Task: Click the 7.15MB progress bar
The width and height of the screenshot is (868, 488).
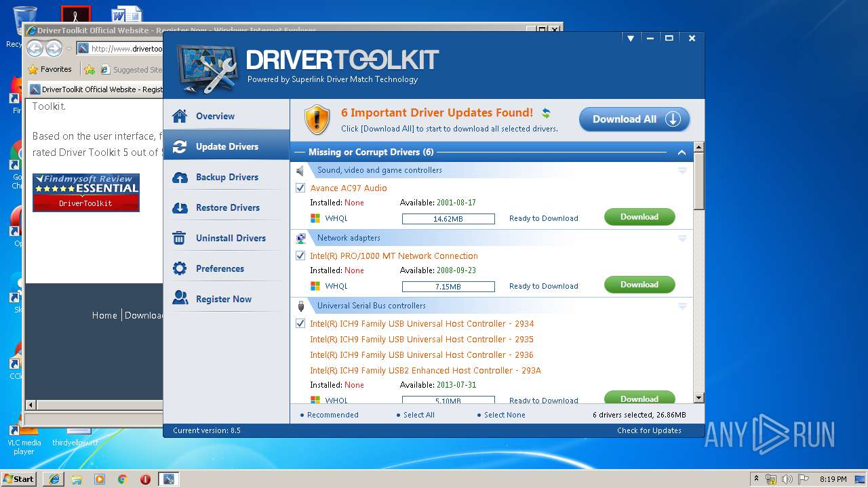Action: tap(448, 287)
